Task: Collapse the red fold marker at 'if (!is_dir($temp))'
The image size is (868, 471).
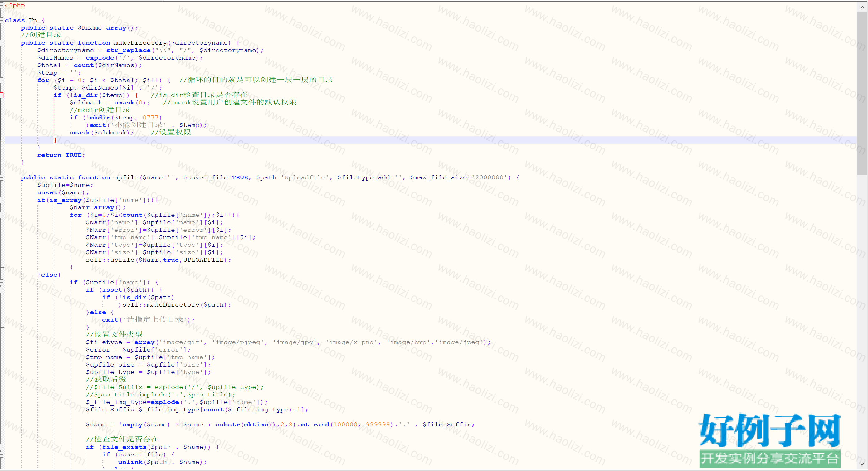Action: pyautogui.click(x=2, y=95)
